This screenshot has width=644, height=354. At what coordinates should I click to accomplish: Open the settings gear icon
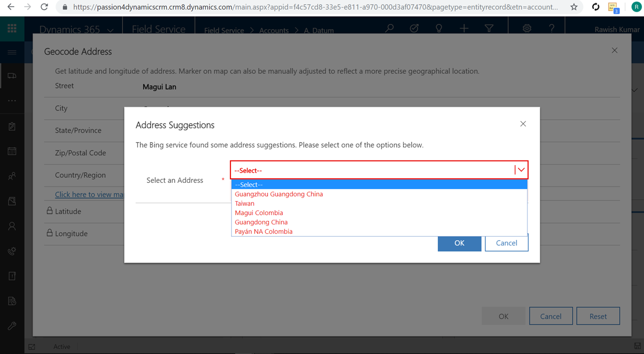pos(527,29)
